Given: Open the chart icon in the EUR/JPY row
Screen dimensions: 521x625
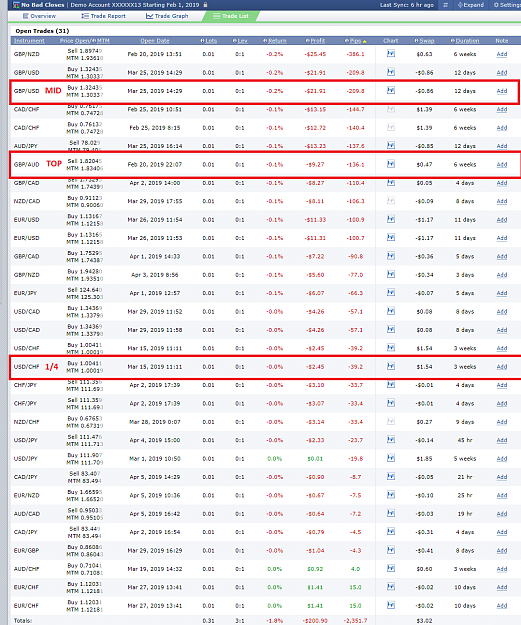Looking at the screenshot, I should (x=391, y=293).
